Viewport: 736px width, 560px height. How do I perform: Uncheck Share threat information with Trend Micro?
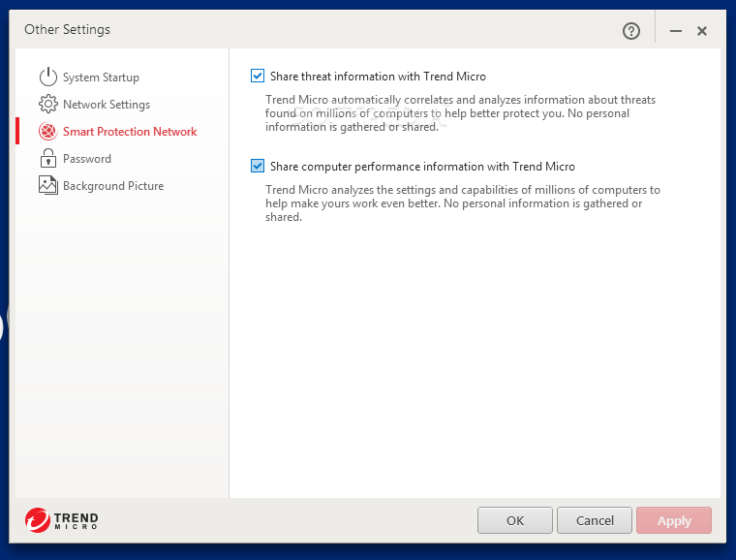tap(258, 76)
